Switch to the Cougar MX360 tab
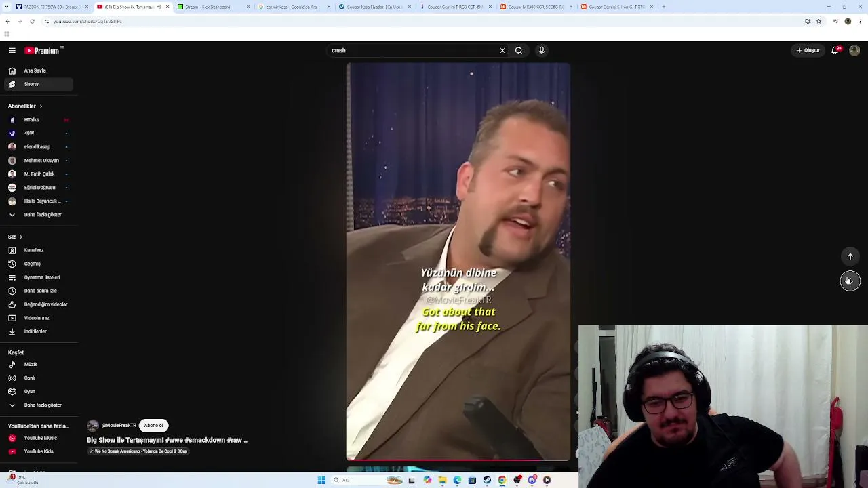This screenshot has width=868, height=488. (536, 7)
